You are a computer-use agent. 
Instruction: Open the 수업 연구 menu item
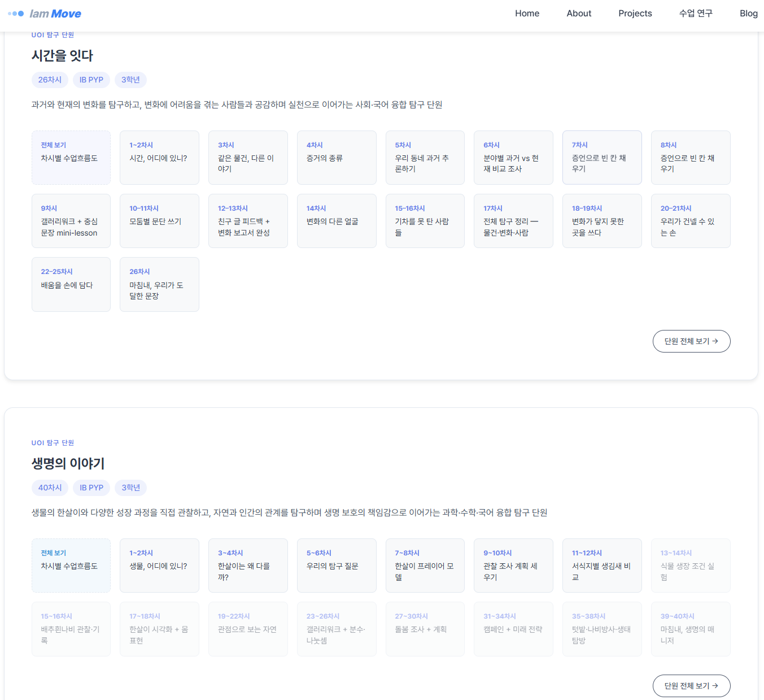[696, 14]
